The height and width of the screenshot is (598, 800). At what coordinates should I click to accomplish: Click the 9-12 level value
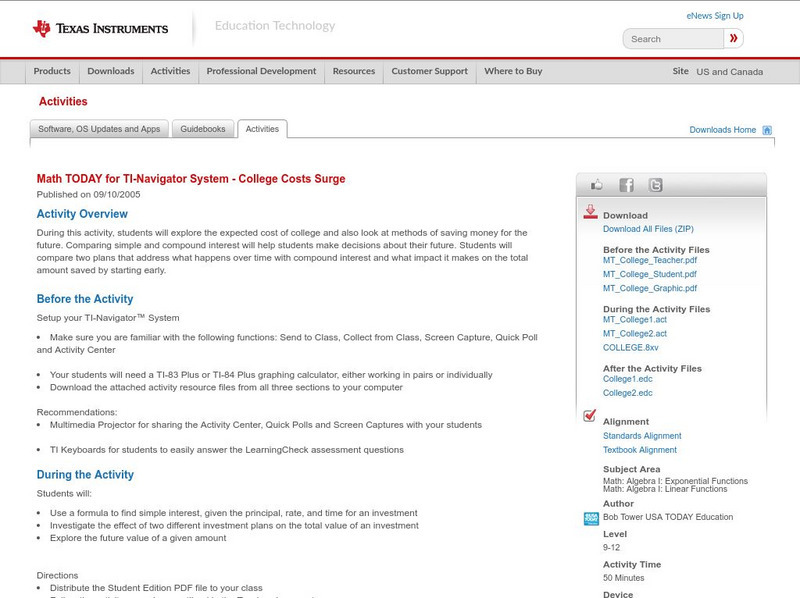pos(611,547)
